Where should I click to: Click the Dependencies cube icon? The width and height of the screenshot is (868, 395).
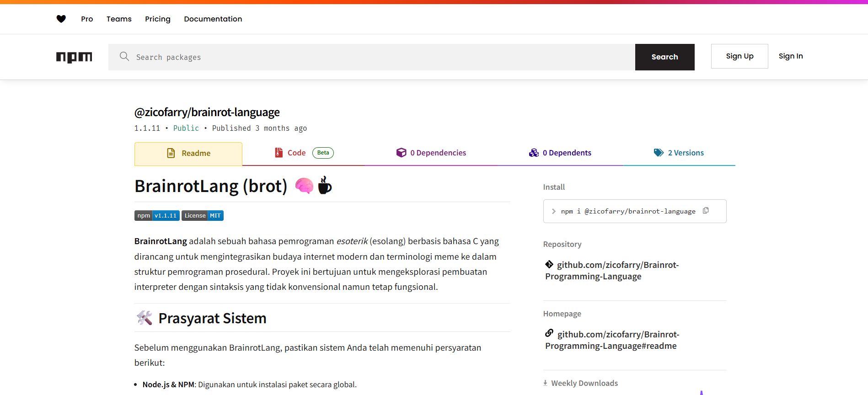pyautogui.click(x=401, y=153)
